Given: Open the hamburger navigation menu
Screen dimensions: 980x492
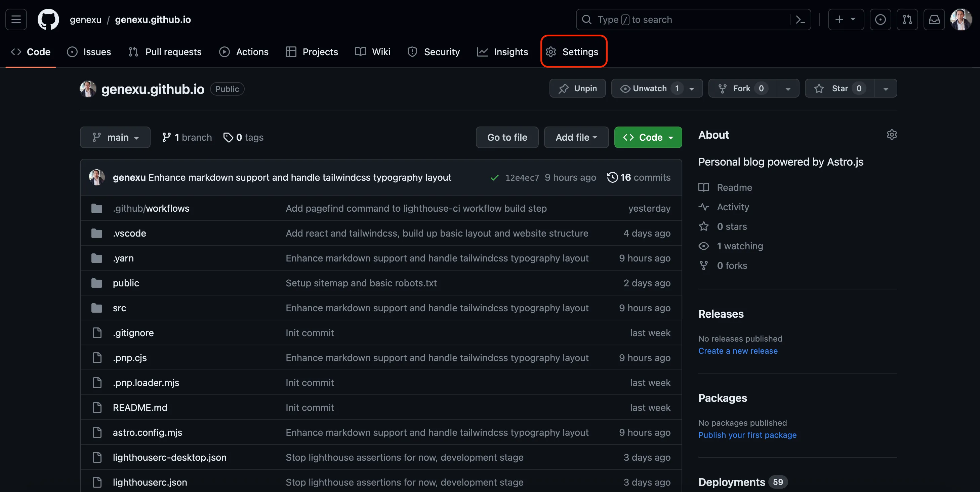Looking at the screenshot, I should [x=16, y=20].
